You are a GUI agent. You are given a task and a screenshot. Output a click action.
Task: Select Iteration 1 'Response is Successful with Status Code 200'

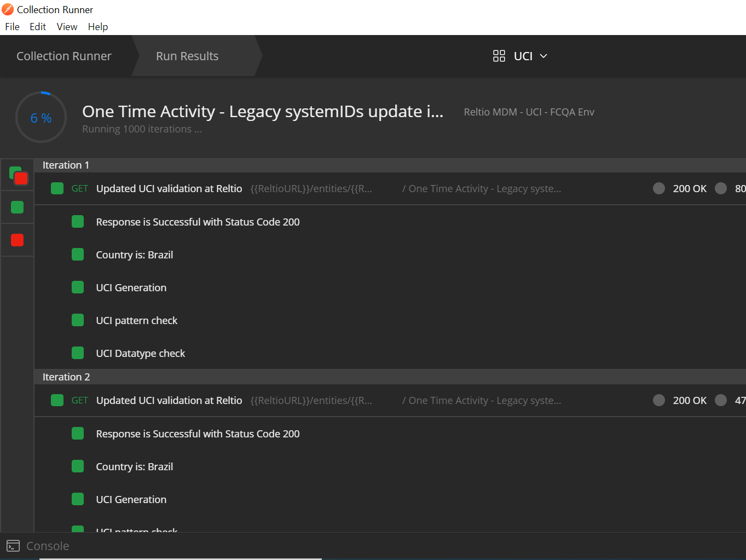pyautogui.click(x=198, y=222)
